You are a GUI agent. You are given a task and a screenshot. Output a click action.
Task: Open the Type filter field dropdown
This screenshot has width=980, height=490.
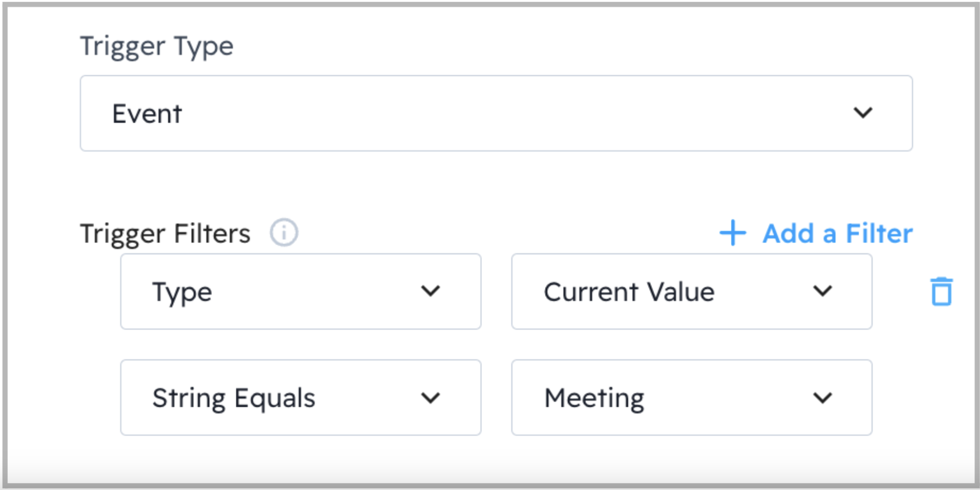(300, 291)
